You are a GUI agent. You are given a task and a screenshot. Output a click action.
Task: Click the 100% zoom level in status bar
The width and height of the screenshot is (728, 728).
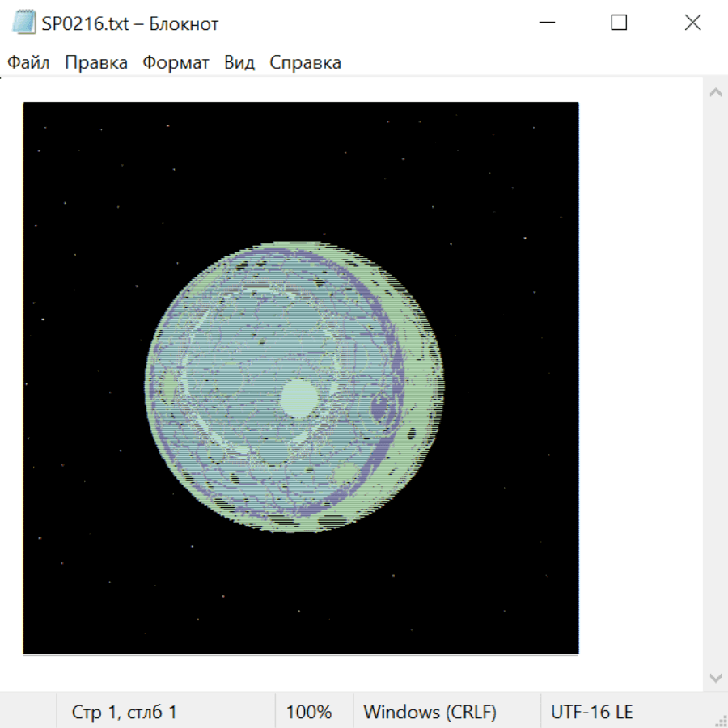coord(309,712)
